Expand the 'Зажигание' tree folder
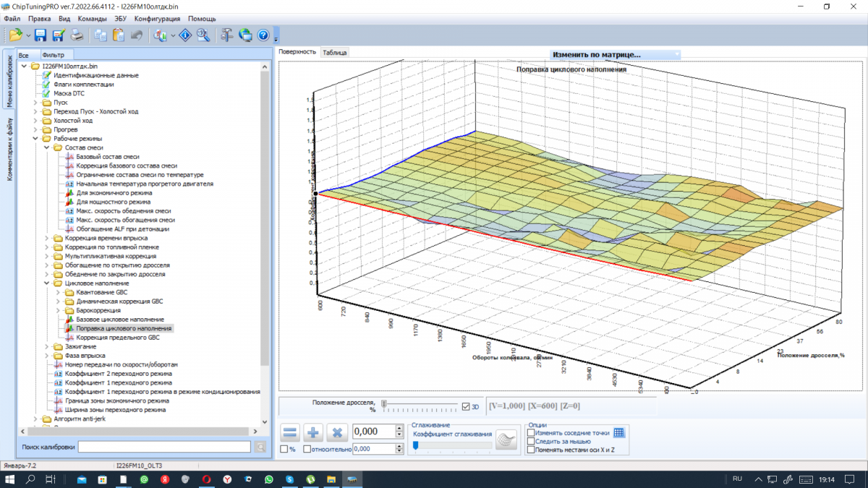Screen dimensions: 868x488 [x=47, y=347]
